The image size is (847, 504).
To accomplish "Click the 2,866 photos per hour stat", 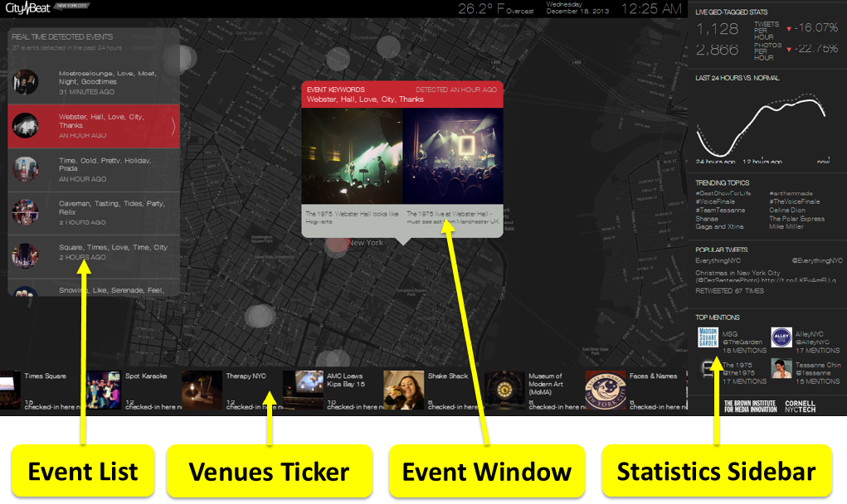I will pos(717,50).
